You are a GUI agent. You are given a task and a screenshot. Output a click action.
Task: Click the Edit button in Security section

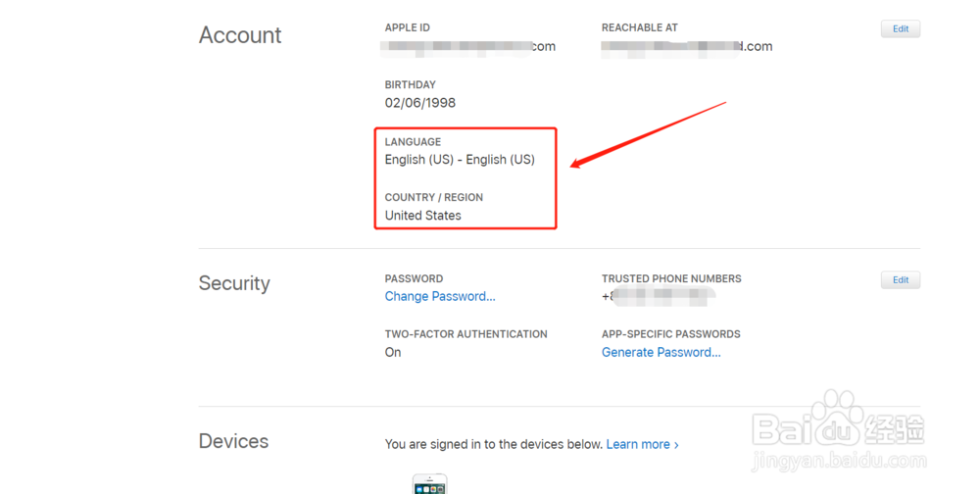pyautogui.click(x=900, y=280)
